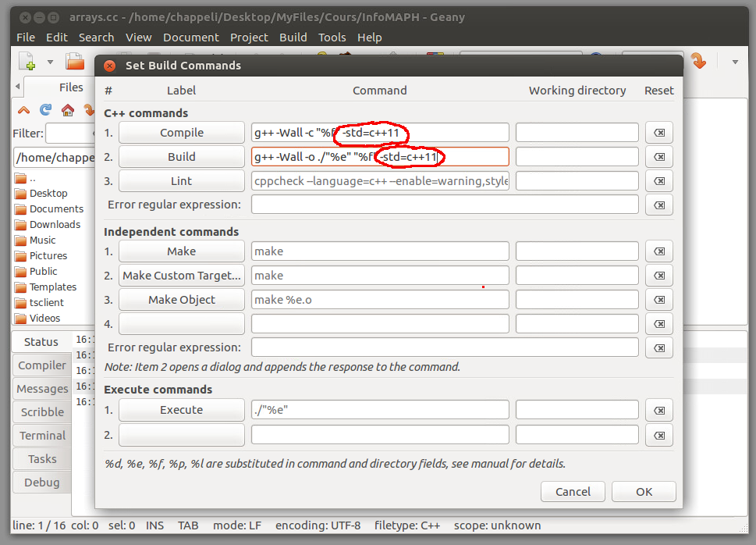Switch to the Compiler tab
The height and width of the screenshot is (545, 756).
[41, 365]
